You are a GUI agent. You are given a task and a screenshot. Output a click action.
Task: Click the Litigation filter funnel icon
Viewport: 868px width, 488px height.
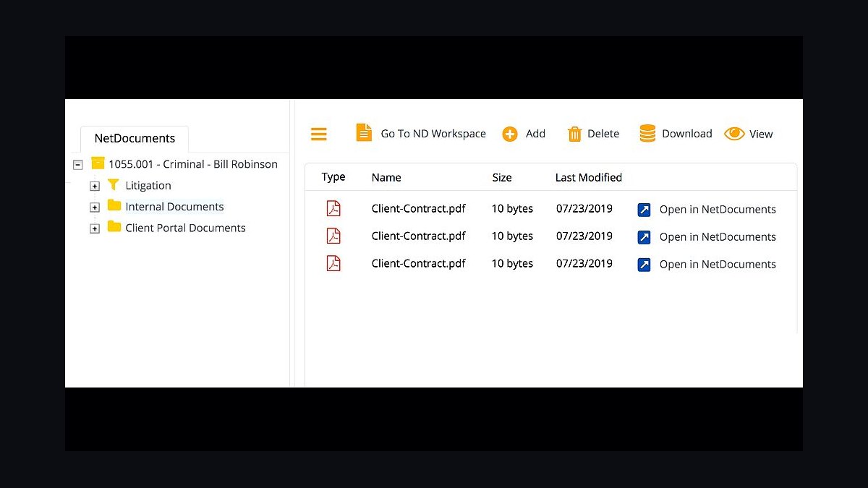(114, 185)
